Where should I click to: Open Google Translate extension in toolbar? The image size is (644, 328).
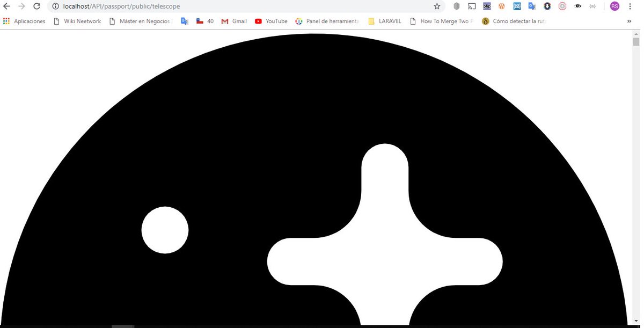[x=532, y=6]
